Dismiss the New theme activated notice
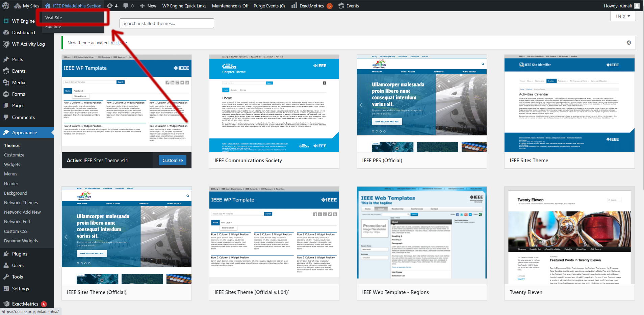 coord(628,43)
